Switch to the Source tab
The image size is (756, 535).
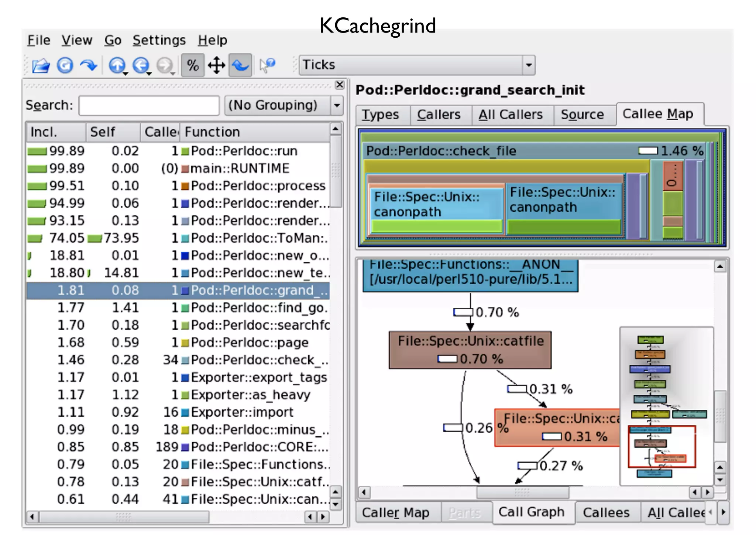582,115
